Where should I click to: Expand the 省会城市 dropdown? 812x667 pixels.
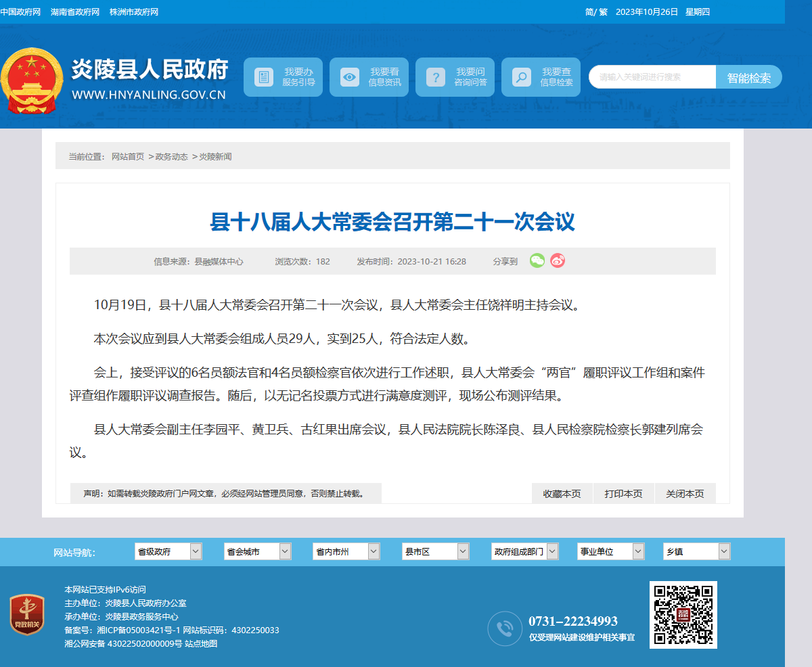pos(258,551)
